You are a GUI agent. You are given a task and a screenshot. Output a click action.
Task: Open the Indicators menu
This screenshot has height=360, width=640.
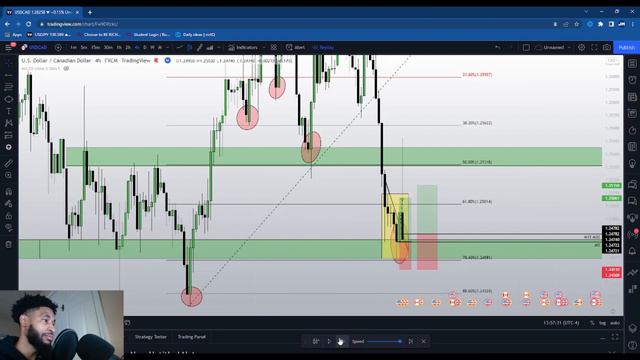pyautogui.click(x=243, y=47)
